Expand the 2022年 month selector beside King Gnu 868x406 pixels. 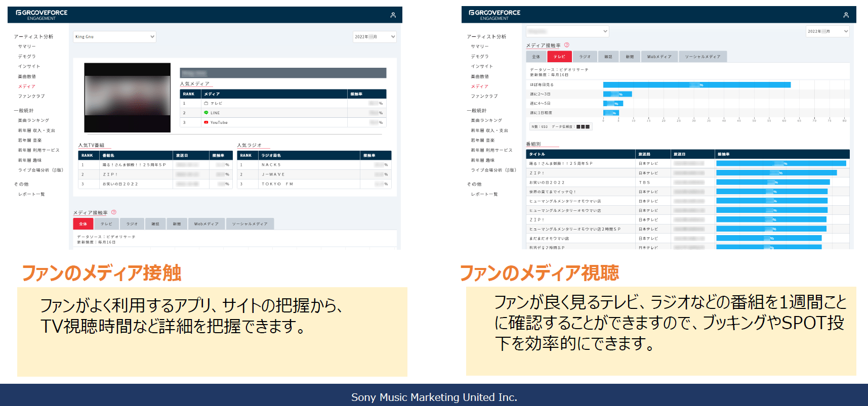375,37
